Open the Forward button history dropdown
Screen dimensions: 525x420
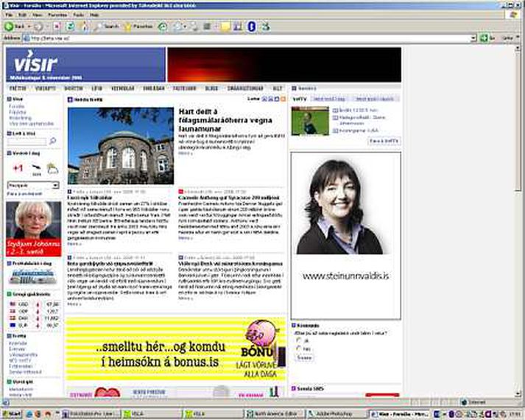point(47,27)
